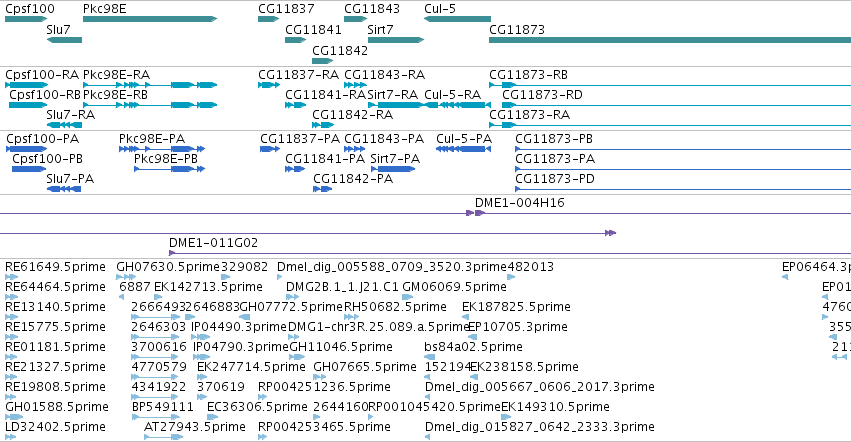Click the Pkc98E-PB protein label

point(166,159)
